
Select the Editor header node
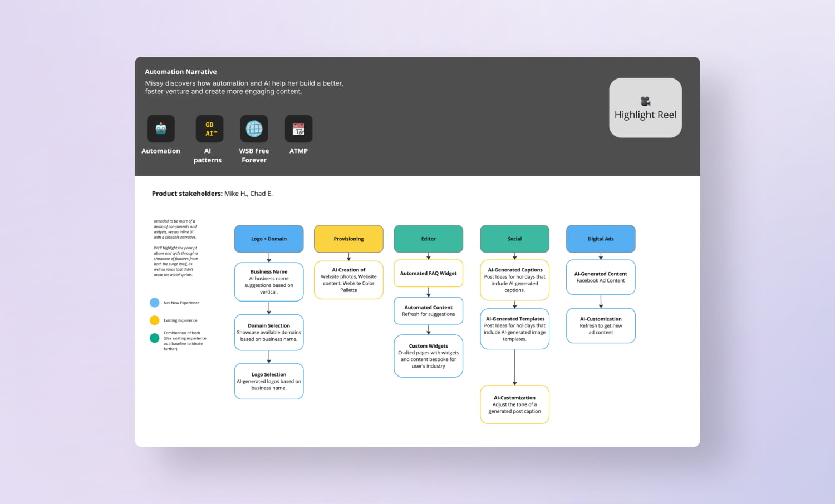pyautogui.click(x=428, y=239)
